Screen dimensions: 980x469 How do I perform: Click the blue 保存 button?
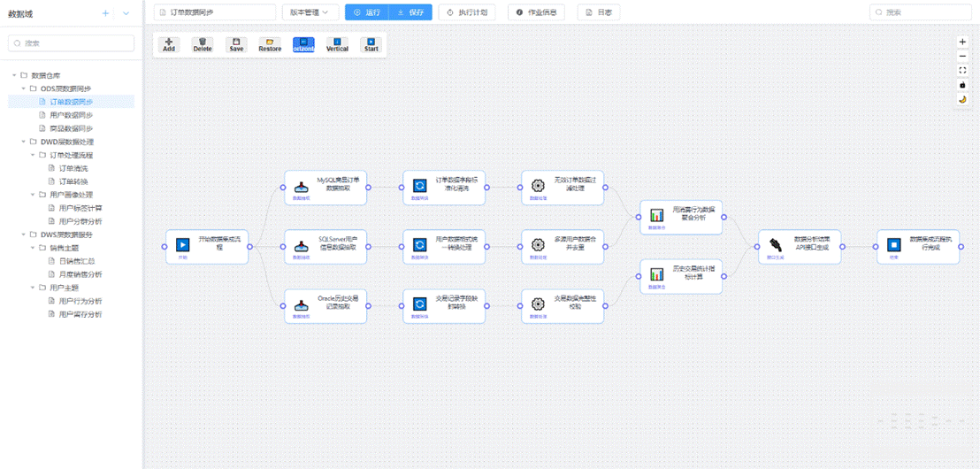410,12
